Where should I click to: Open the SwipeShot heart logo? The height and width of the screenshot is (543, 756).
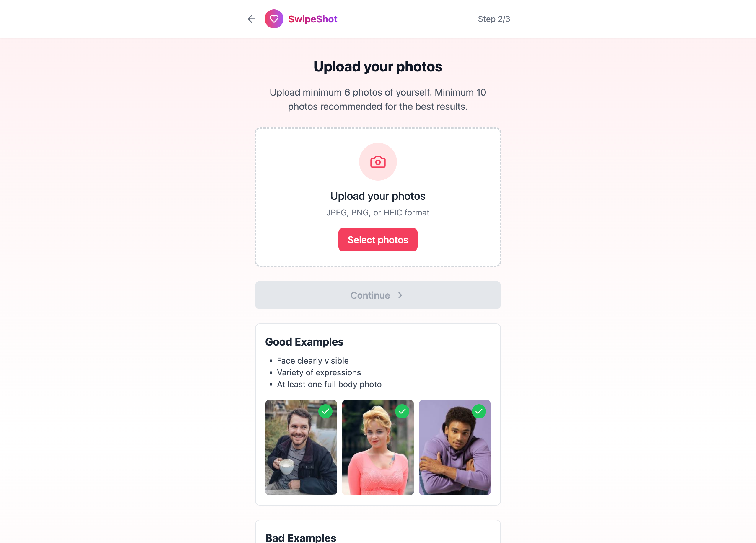click(274, 19)
